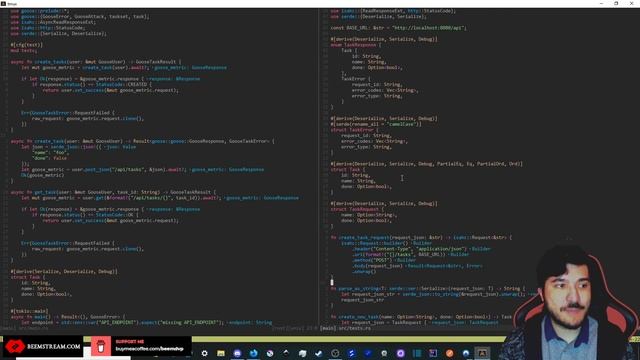Click '.uri(format!' builder line

(411, 255)
